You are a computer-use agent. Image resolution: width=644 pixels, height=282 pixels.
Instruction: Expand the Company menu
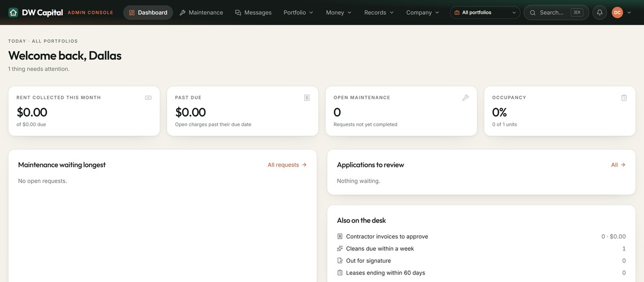pos(422,12)
